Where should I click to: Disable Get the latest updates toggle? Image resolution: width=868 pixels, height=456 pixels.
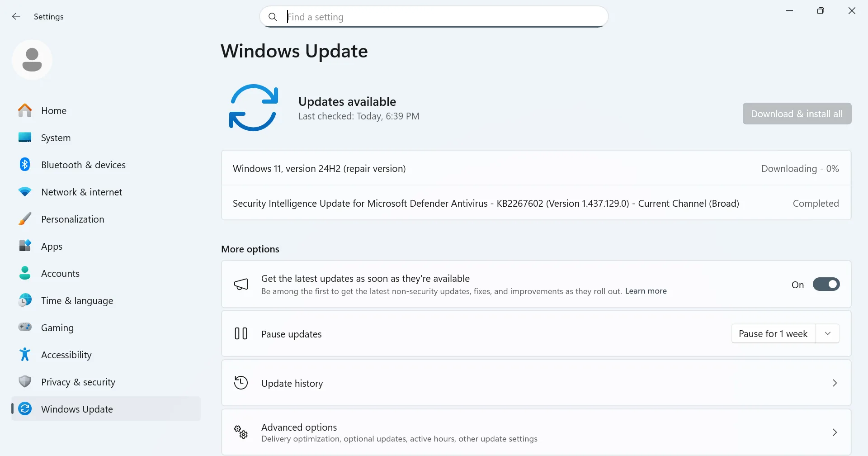(826, 284)
